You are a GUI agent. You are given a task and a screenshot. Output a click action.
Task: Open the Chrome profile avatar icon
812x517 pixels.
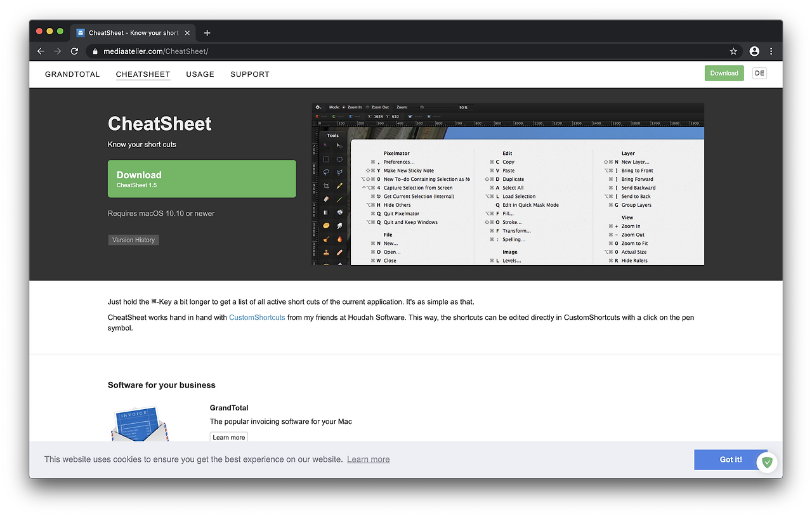tap(754, 51)
